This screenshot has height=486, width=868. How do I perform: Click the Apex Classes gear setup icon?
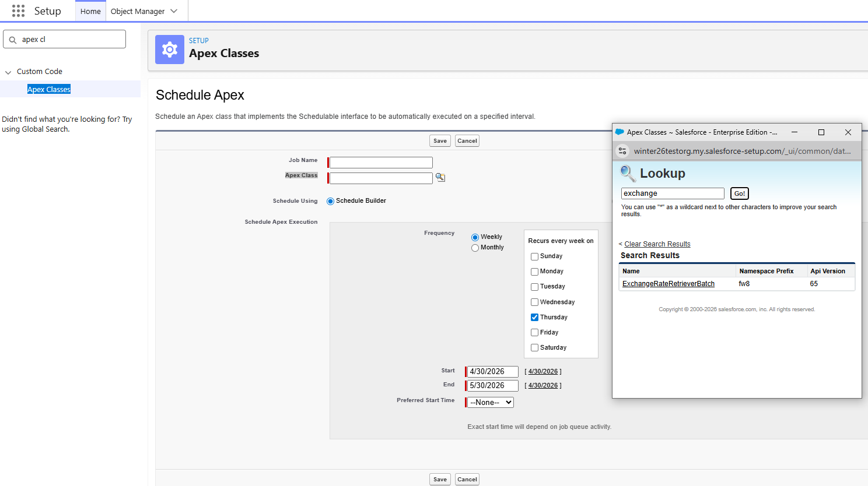(x=170, y=50)
